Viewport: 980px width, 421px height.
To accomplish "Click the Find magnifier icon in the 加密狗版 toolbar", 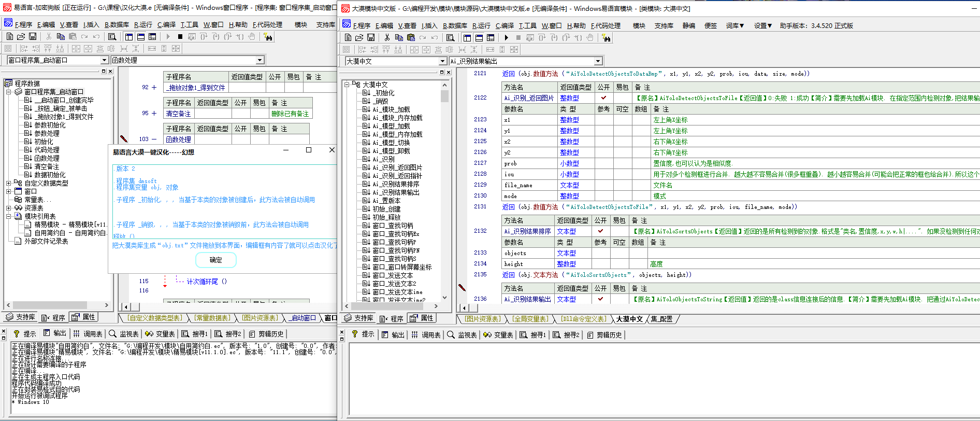I will pyautogui.click(x=112, y=37).
